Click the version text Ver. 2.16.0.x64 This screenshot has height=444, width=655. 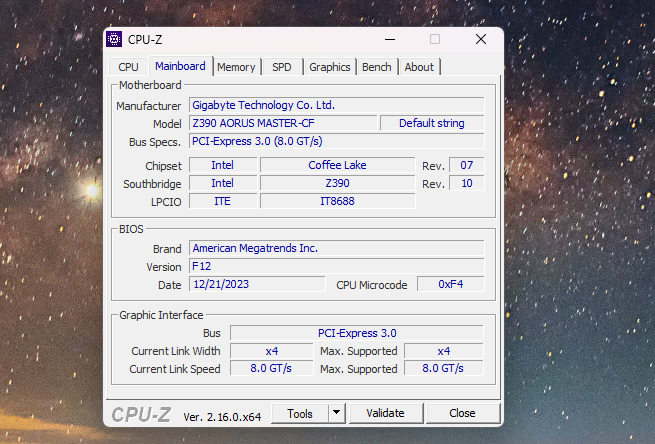[x=222, y=417]
